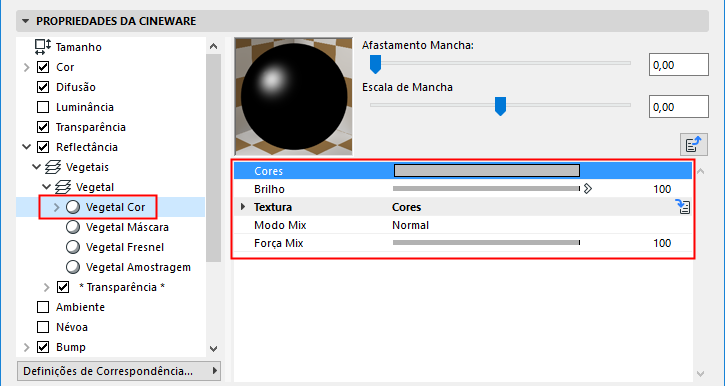
Task: Click the properties list scroll down arrow
Action: (700, 374)
